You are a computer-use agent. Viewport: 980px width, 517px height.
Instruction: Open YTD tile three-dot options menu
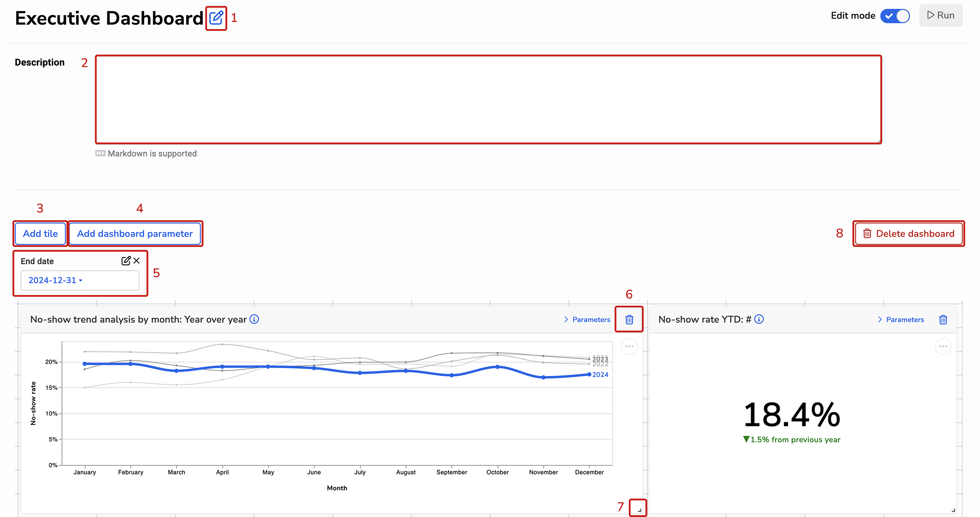point(943,346)
